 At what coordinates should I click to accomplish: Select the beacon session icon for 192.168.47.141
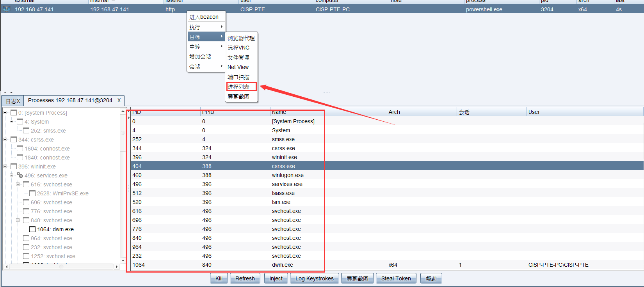[x=7, y=9]
